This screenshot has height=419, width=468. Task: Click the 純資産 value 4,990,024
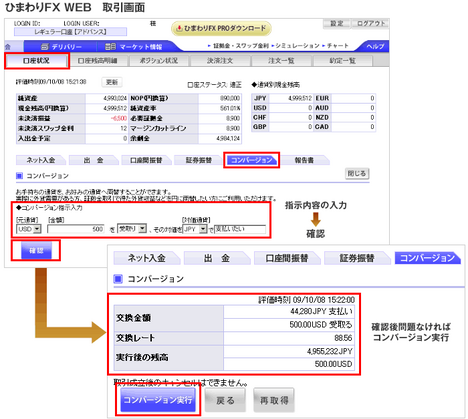115,98
